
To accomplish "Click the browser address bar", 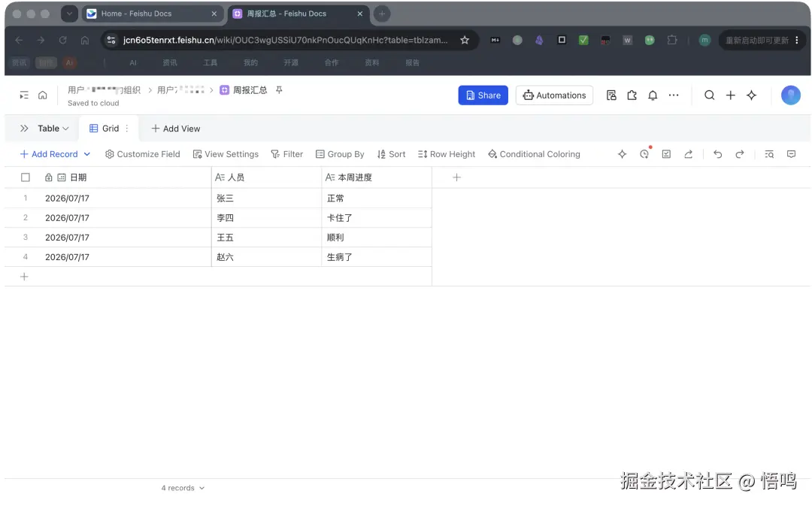I will point(285,40).
